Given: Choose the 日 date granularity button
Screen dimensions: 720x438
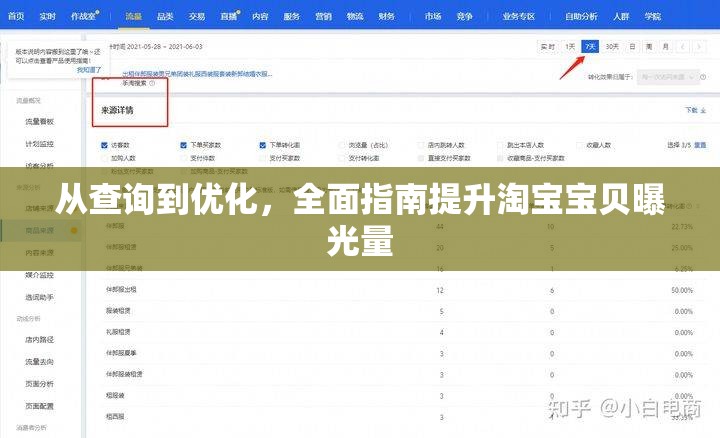Looking at the screenshot, I should tap(632, 47).
